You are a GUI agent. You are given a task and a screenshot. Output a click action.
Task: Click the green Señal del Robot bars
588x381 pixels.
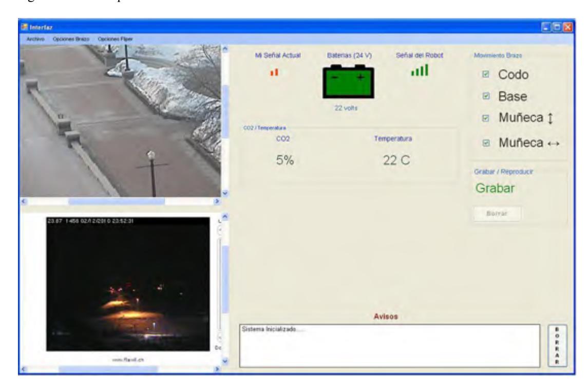(420, 70)
